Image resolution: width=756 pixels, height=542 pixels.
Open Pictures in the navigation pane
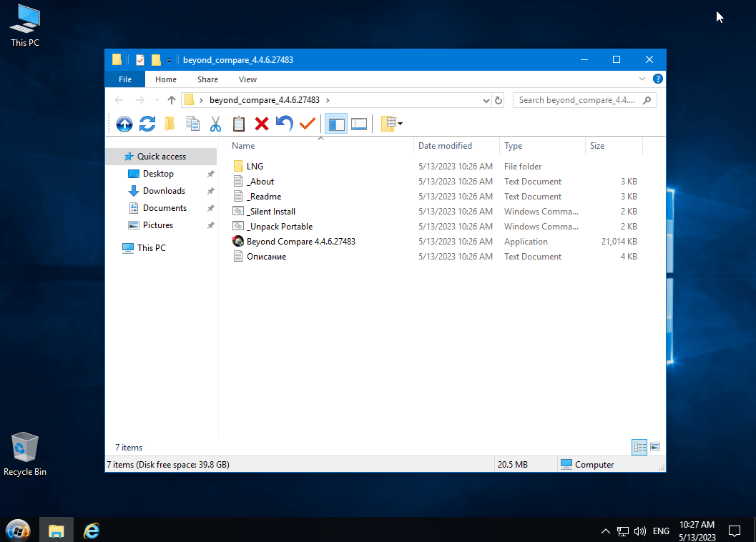click(x=157, y=225)
